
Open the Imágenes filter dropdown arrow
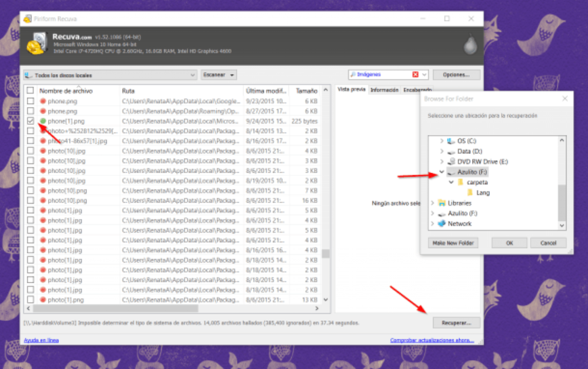(x=425, y=74)
